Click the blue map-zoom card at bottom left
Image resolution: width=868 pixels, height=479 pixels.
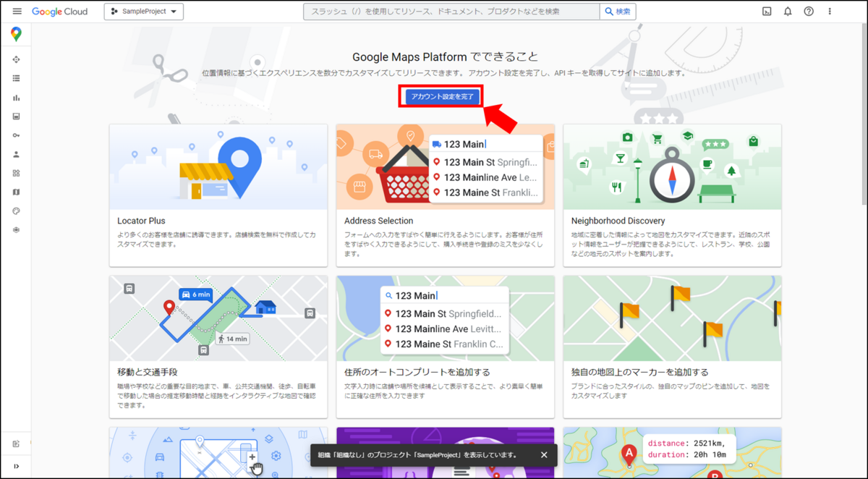tap(218, 453)
